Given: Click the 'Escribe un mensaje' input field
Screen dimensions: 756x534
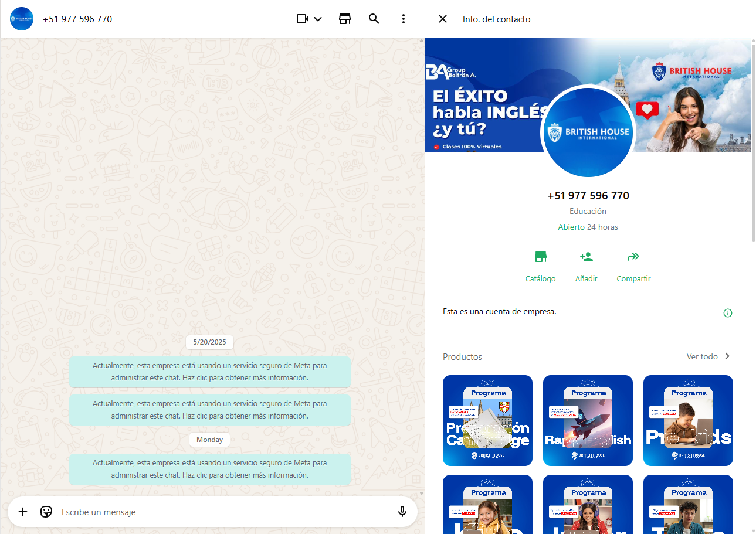Looking at the screenshot, I should 226,512.
